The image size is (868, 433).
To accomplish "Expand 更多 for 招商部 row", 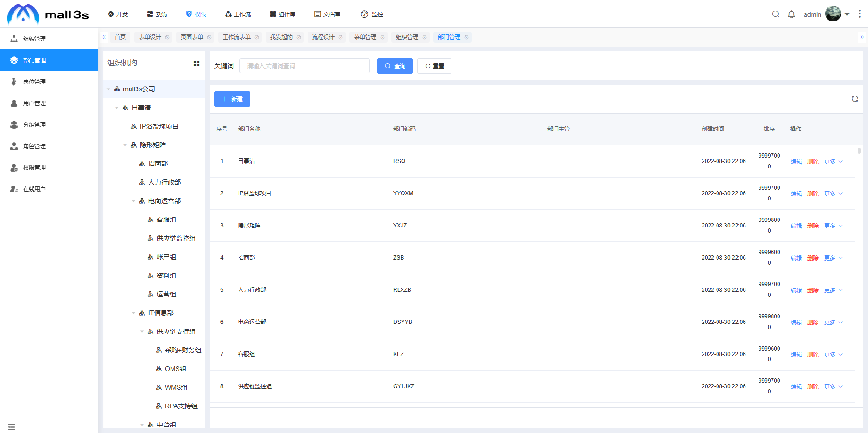I will click(834, 258).
